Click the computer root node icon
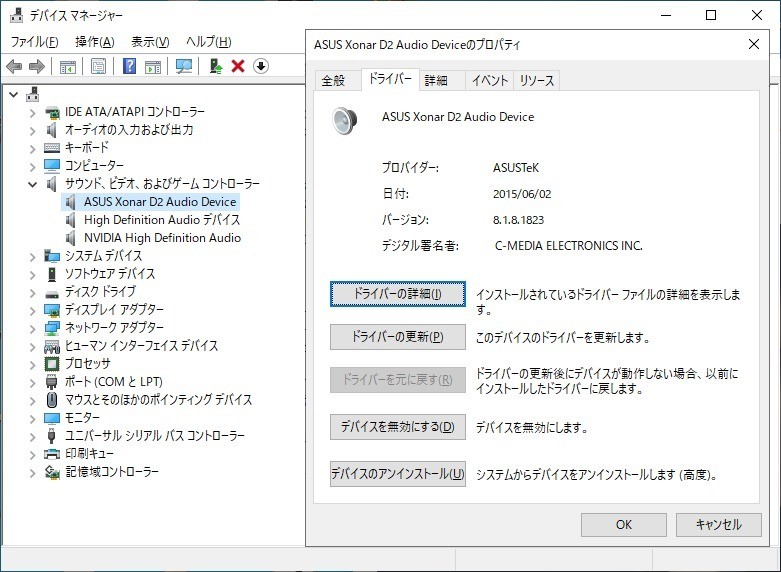 tap(33, 94)
